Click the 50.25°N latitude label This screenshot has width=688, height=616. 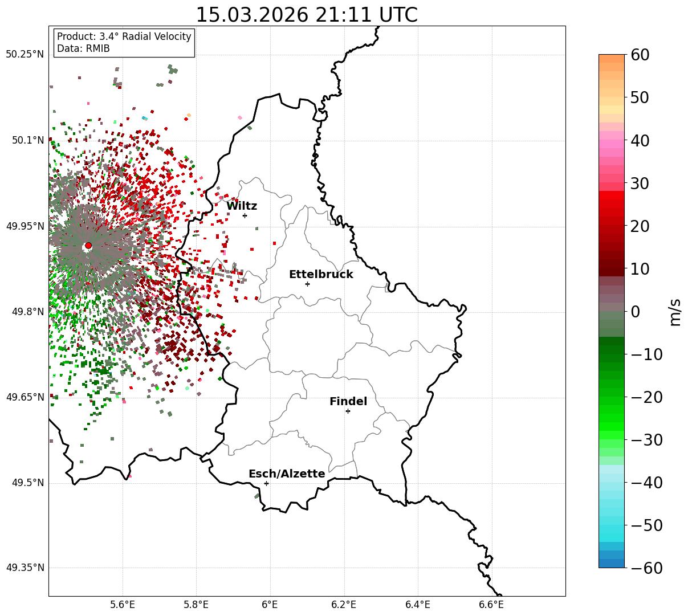pyautogui.click(x=25, y=55)
